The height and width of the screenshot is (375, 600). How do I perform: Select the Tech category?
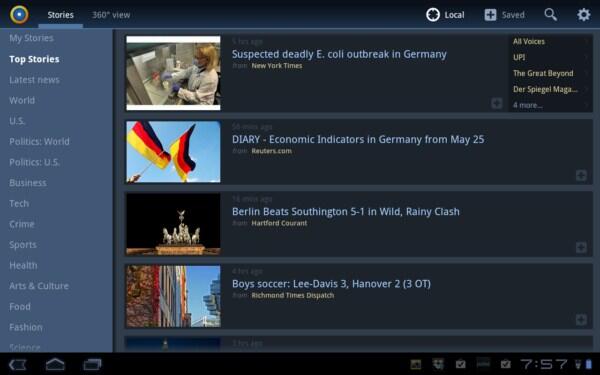pyautogui.click(x=19, y=204)
